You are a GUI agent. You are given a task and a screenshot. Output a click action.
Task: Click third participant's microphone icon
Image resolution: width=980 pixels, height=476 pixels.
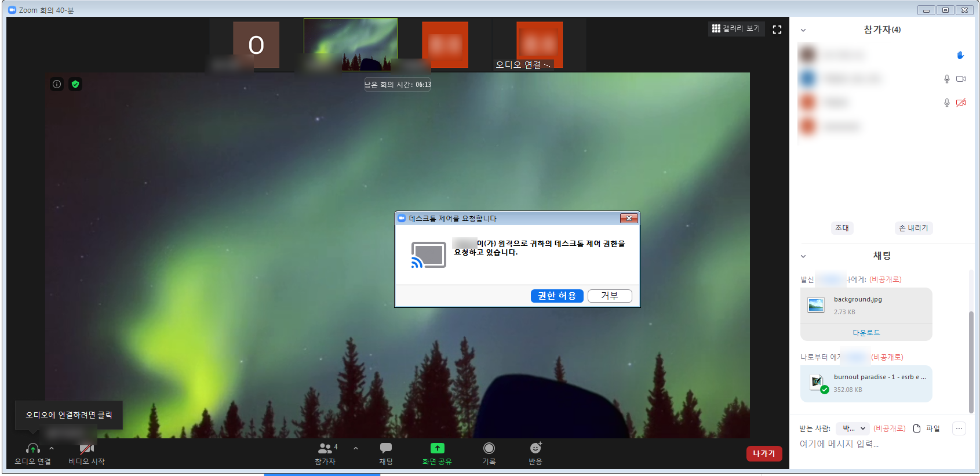pos(947,103)
